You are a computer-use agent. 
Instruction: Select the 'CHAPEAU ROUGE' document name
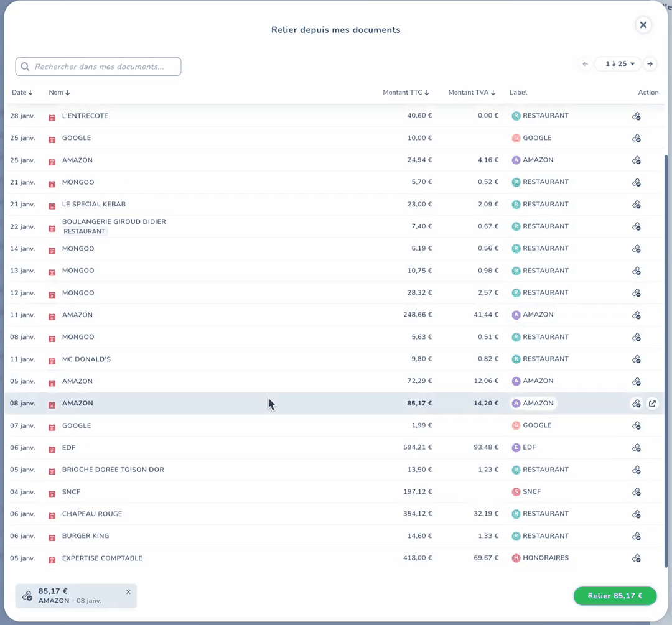point(92,514)
